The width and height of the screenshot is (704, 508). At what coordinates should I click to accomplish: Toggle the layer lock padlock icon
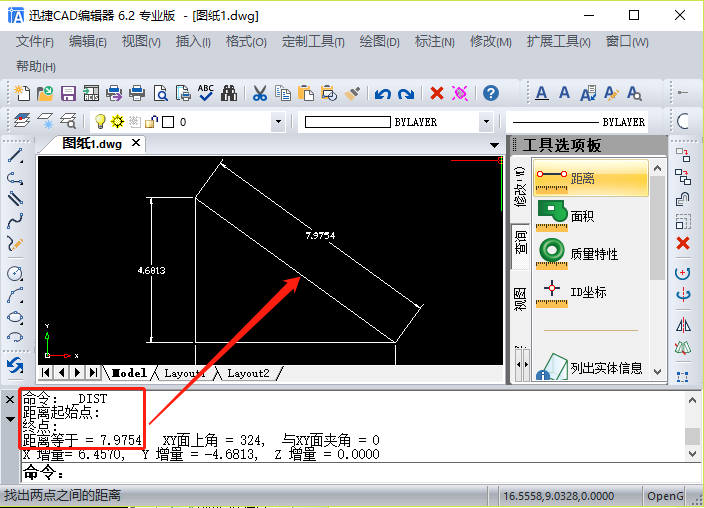click(151, 121)
